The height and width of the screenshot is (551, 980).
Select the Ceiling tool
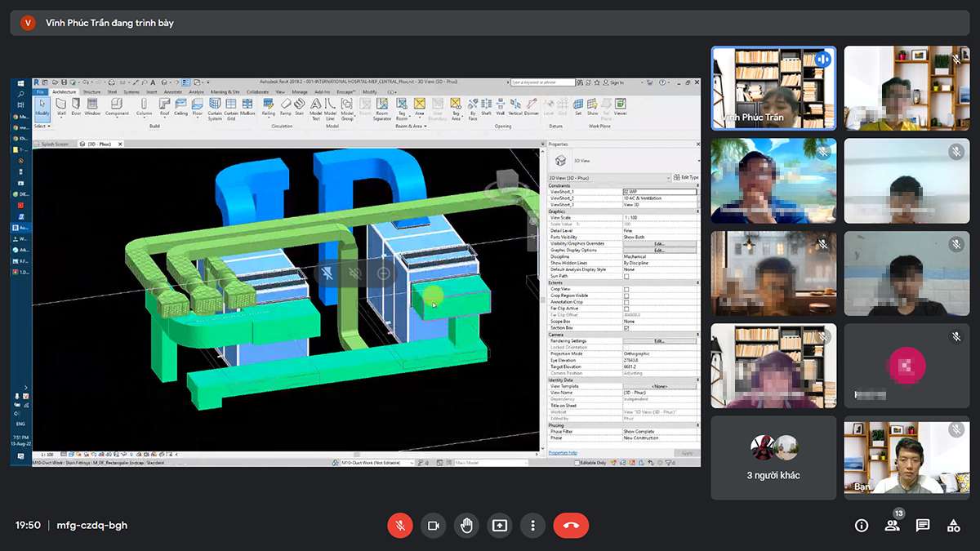pyautogui.click(x=180, y=107)
